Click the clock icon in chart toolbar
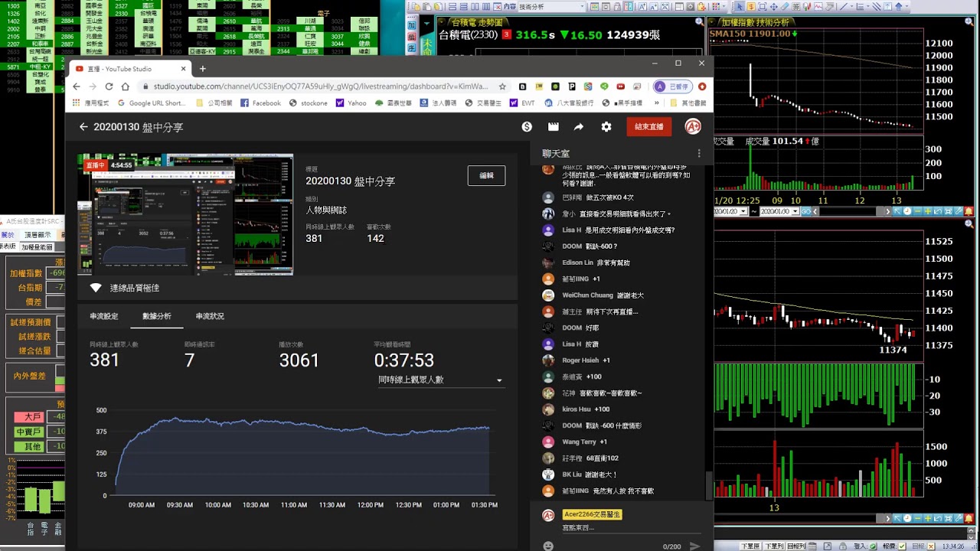 point(907,211)
